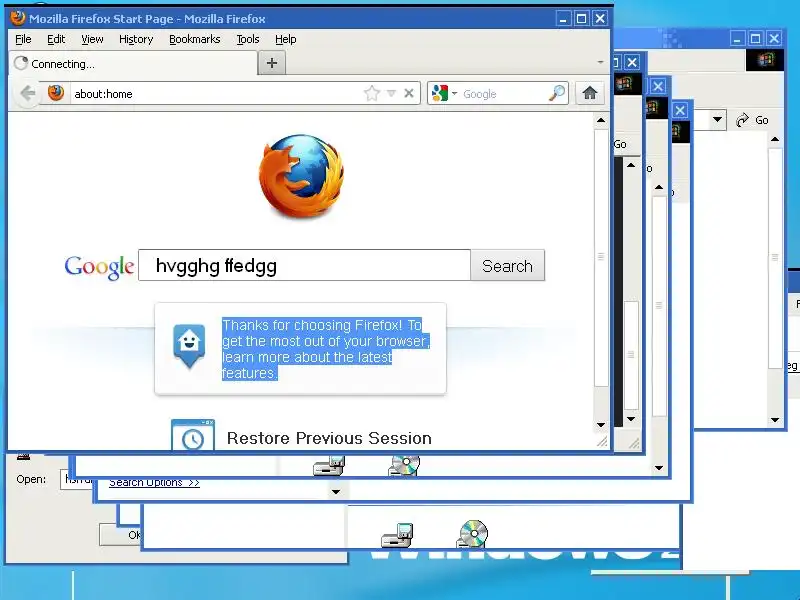Screen dimensions: 800x600
Task: Click the magnifying glass search icon
Action: 557,93
